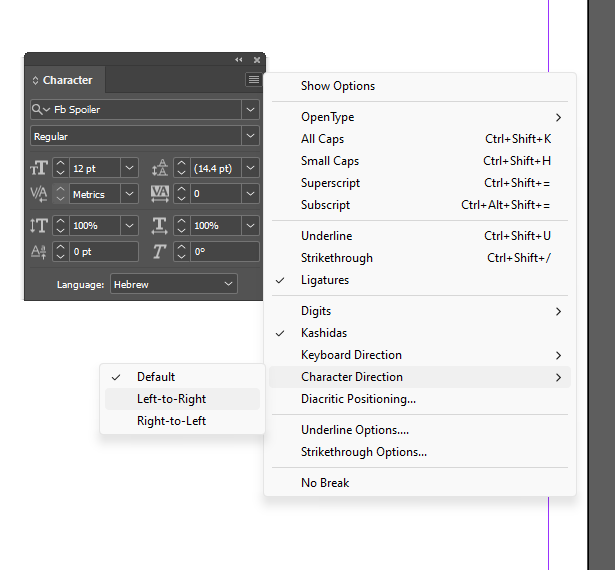Collapse the Character panel with double arrows
Viewport: 615px width, 570px height.
[x=239, y=60]
